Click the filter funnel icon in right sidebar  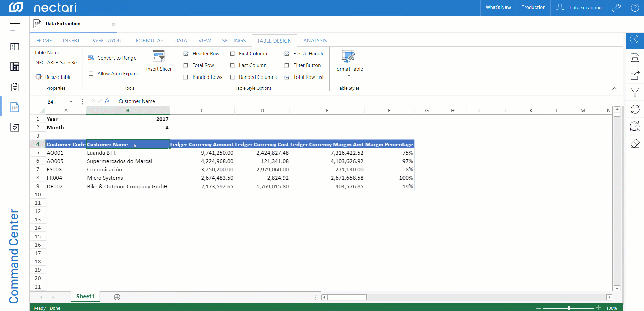pyautogui.click(x=635, y=92)
